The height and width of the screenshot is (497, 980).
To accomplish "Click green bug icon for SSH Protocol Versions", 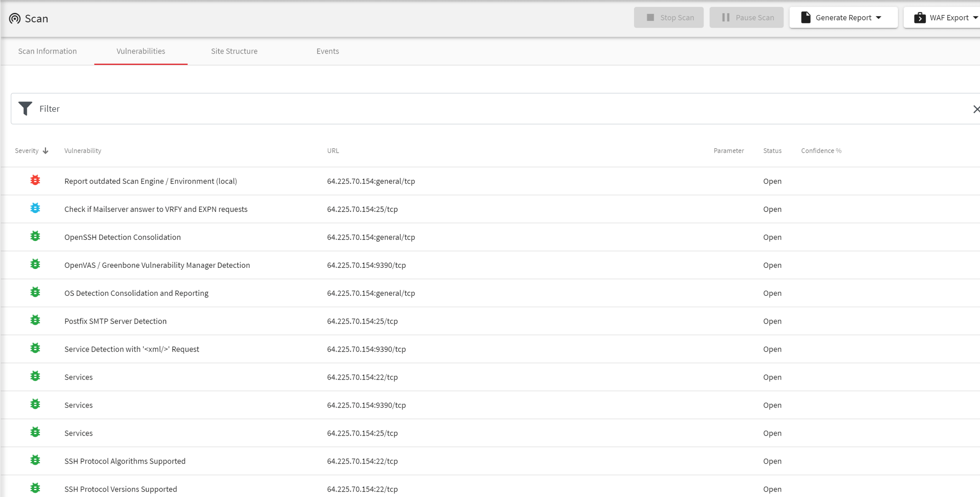I will coord(35,488).
